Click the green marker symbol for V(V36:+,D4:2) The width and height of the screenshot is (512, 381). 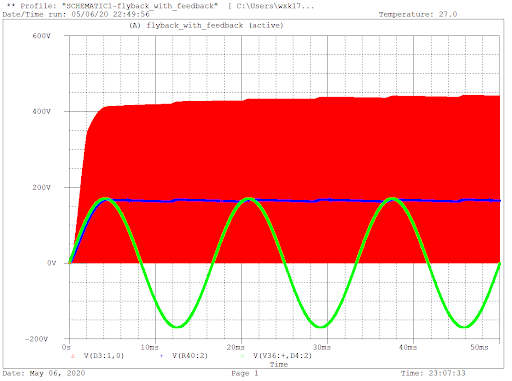point(242,356)
